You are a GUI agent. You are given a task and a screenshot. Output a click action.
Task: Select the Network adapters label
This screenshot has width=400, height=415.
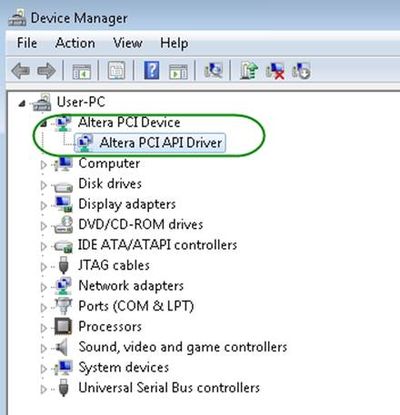[131, 286]
